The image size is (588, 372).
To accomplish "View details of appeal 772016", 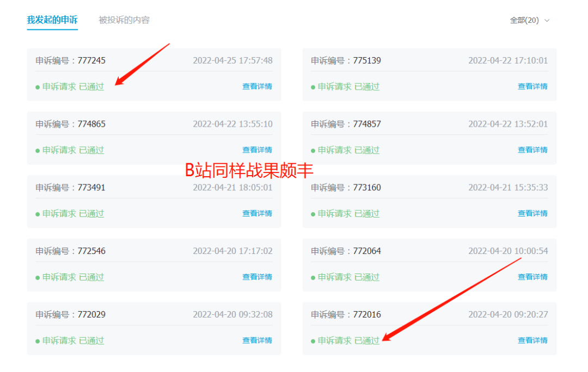I will click(x=532, y=341).
